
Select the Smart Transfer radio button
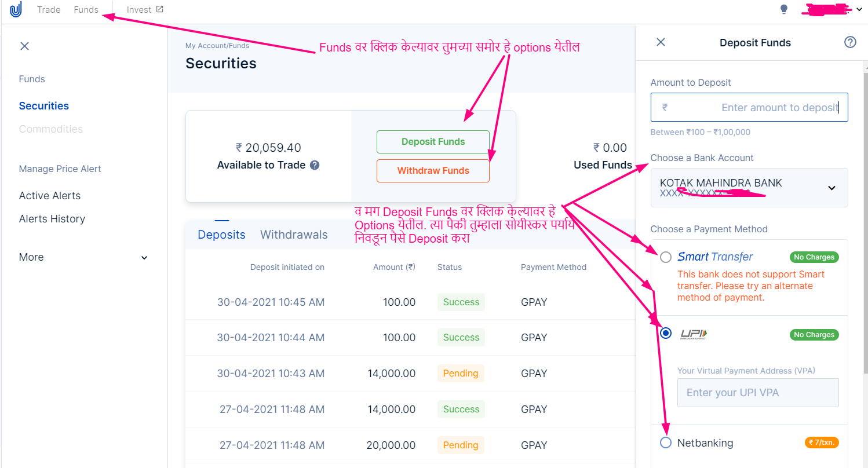(x=666, y=257)
